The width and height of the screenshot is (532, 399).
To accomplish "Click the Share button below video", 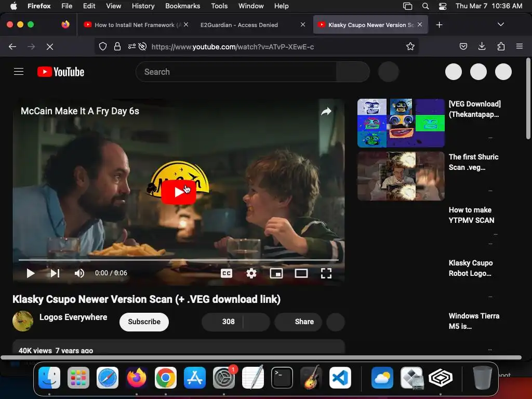I will point(298,322).
